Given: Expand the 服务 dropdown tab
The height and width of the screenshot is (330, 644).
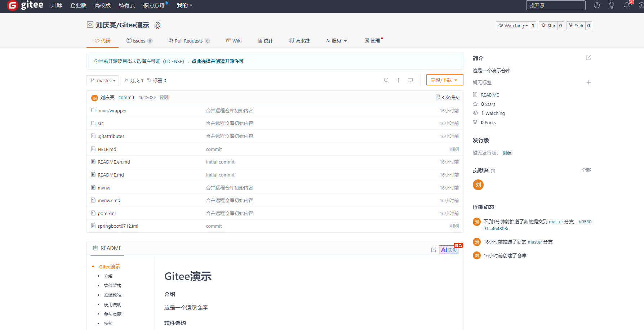Looking at the screenshot, I should point(336,41).
